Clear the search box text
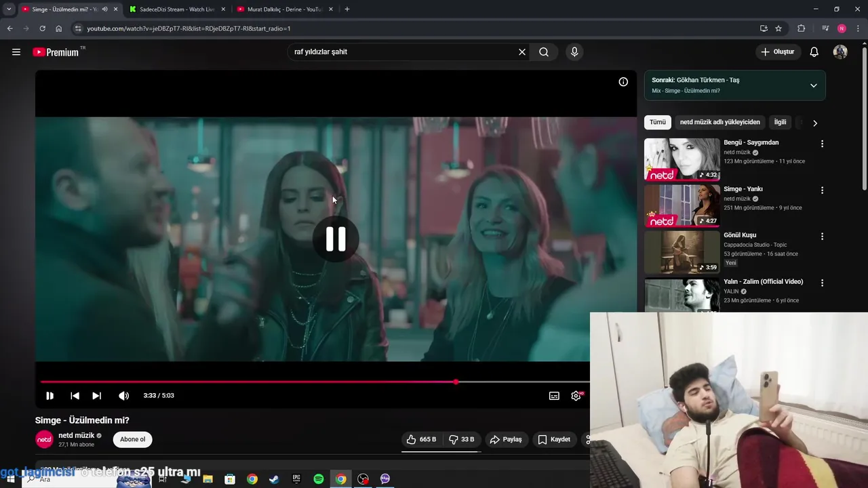This screenshot has width=868, height=488. 522,52
